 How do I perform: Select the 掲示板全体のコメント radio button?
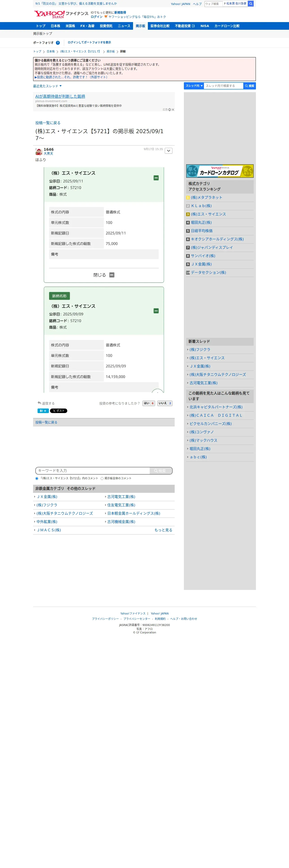(102, 478)
